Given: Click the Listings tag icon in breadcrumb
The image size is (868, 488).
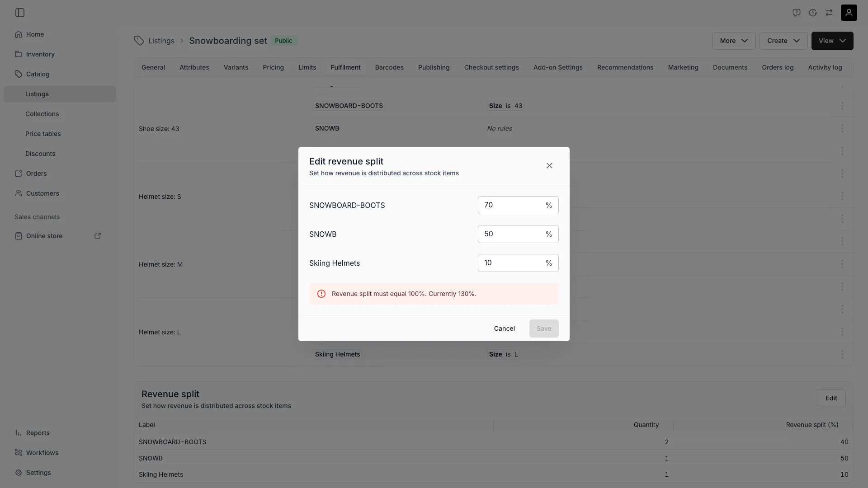Looking at the screenshot, I should [x=139, y=41].
